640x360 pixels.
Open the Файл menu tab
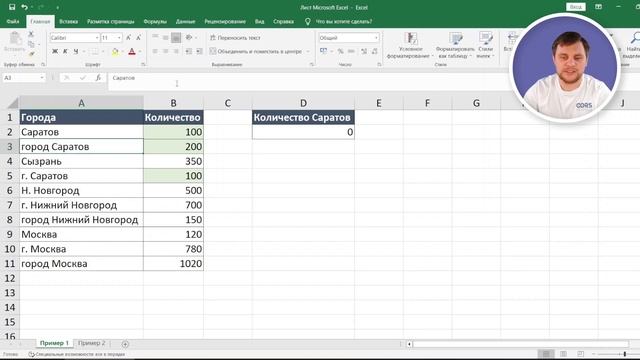[x=13, y=21]
